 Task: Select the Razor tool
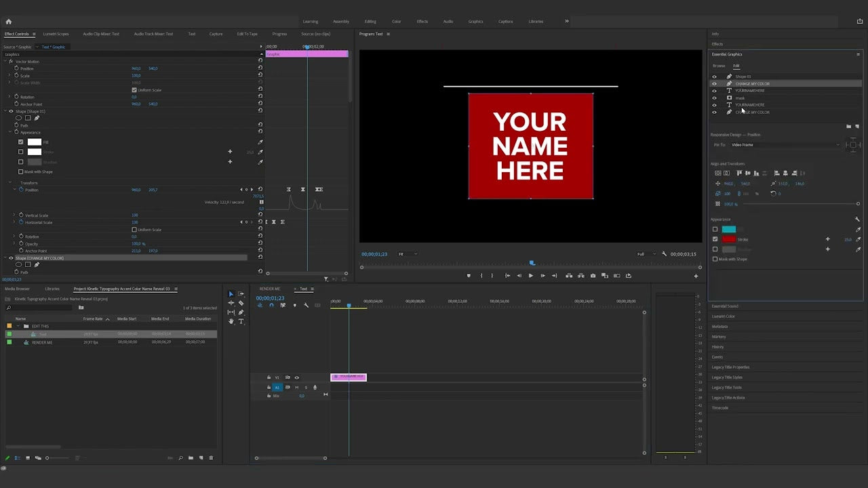pos(241,303)
